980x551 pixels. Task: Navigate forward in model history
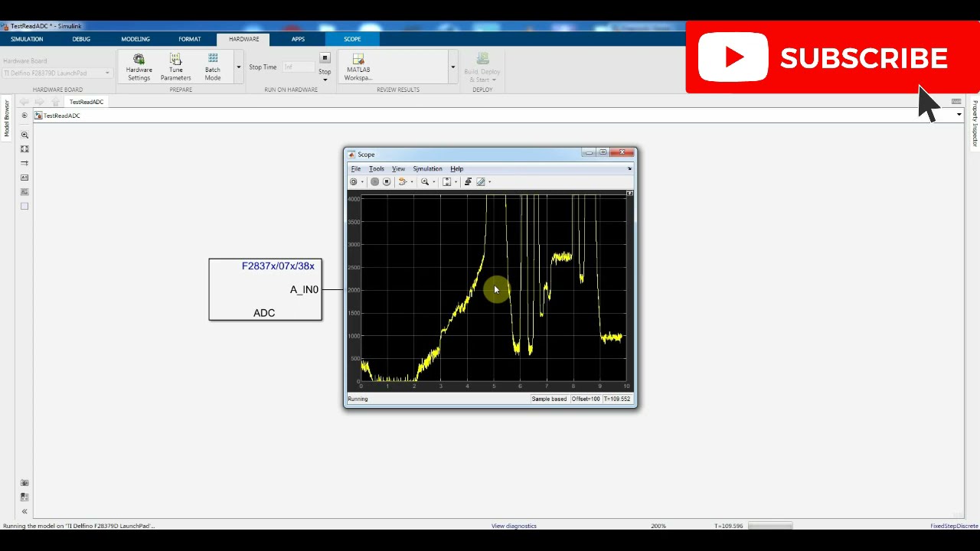(39, 102)
